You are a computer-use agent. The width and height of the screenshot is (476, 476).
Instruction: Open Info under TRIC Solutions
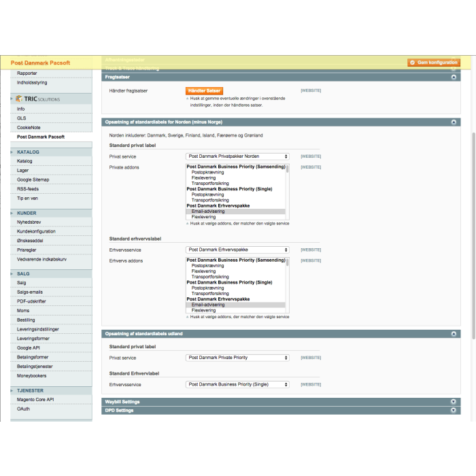[x=20, y=109]
